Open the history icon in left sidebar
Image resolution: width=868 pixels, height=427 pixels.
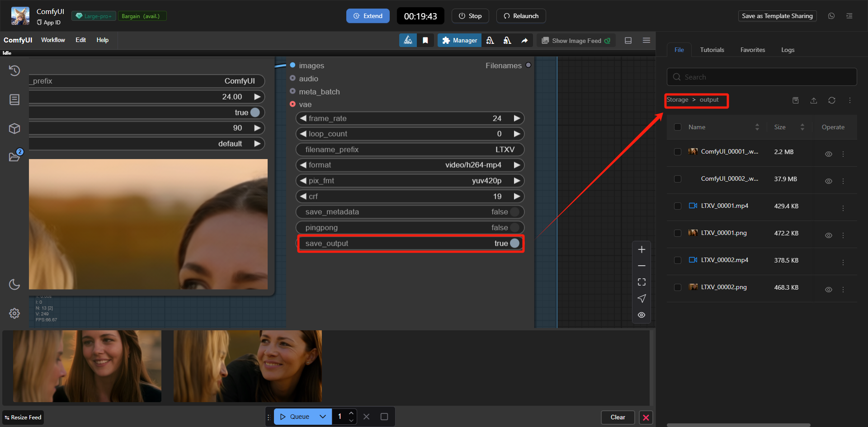tap(14, 71)
